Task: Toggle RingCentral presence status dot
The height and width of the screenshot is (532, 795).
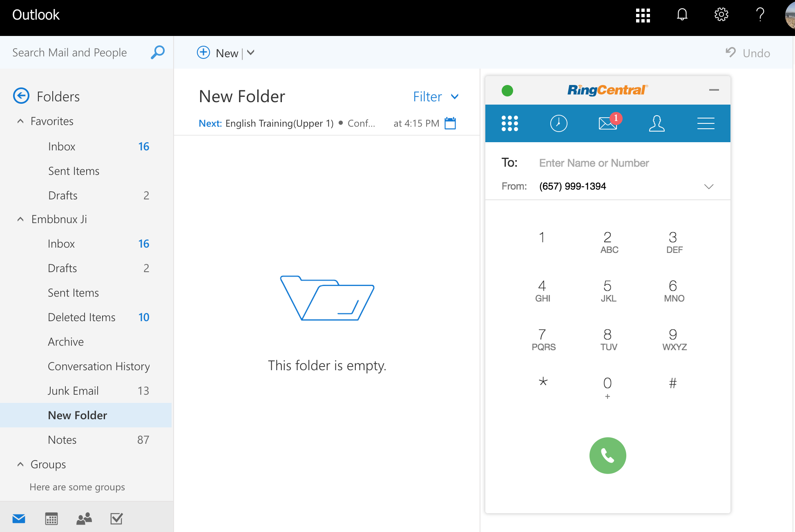Action: pyautogui.click(x=507, y=90)
